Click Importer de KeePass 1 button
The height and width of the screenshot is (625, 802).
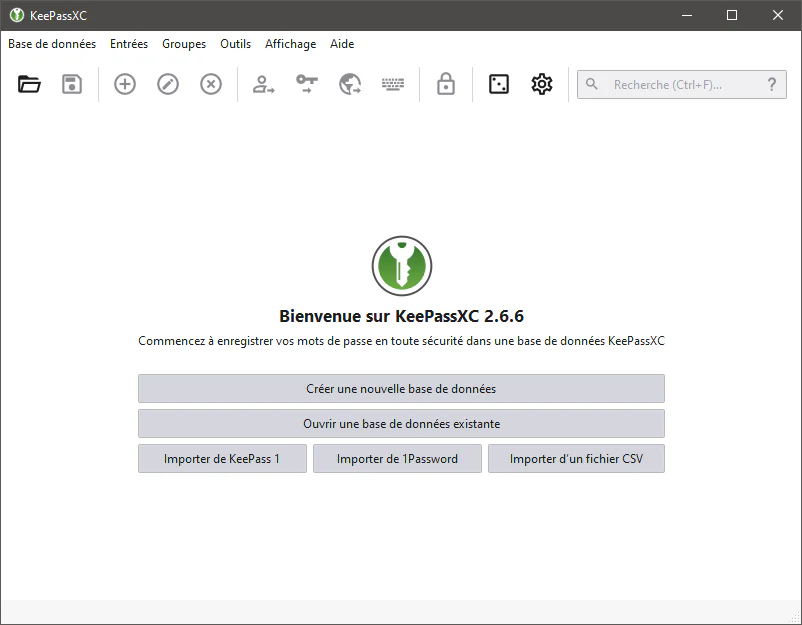[x=222, y=459]
